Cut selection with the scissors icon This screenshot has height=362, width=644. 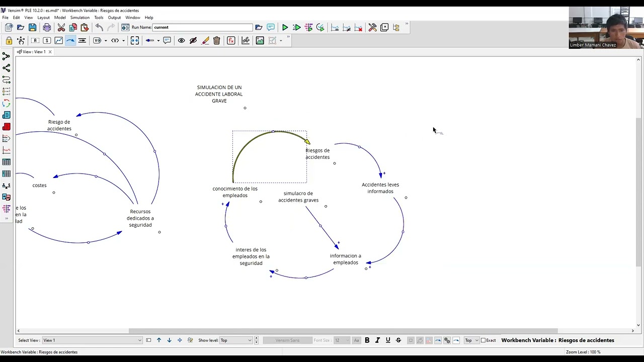(x=61, y=27)
